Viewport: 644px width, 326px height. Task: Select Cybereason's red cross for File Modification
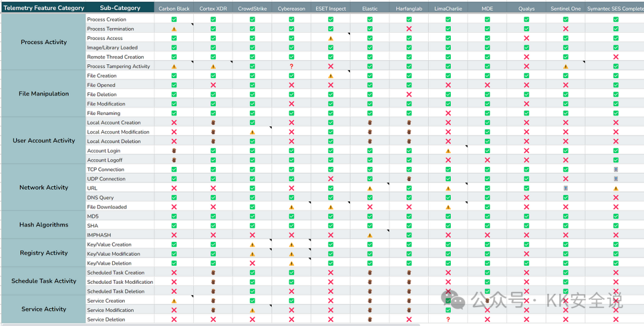pyautogui.click(x=292, y=104)
